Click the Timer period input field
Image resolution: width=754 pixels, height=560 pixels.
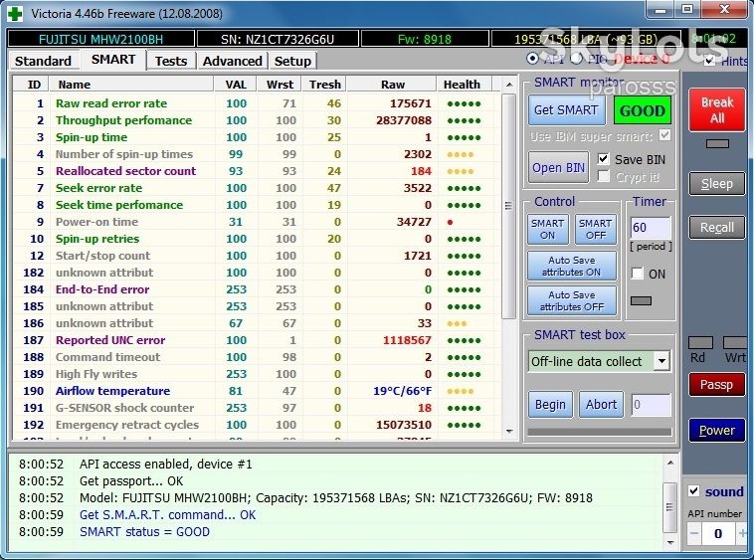tap(651, 228)
